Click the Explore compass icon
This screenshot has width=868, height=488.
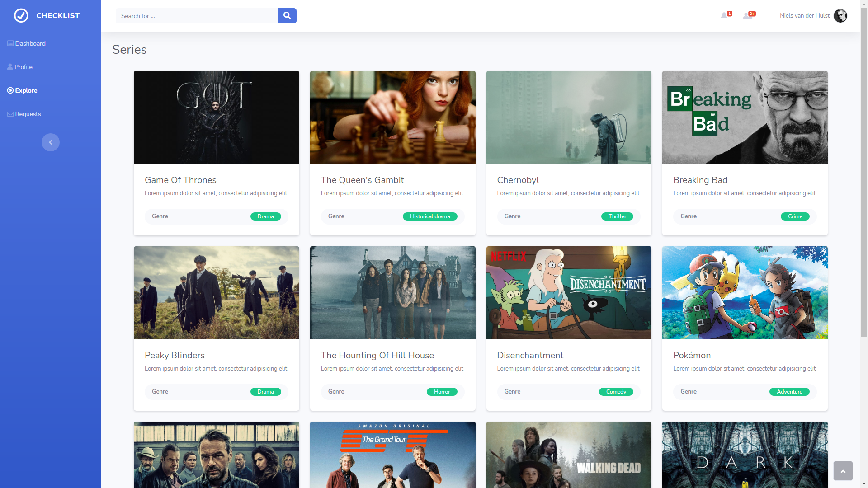[x=10, y=90]
